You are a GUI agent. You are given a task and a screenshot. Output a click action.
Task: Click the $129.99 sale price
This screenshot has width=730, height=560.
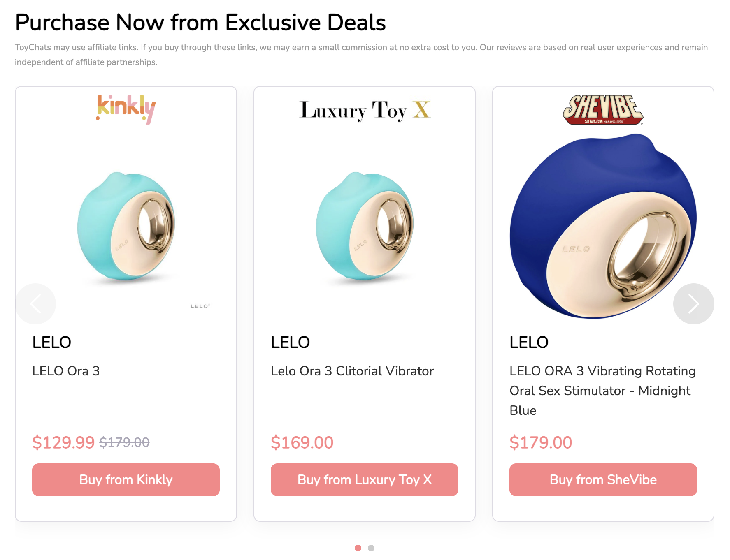click(x=63, y=442)
